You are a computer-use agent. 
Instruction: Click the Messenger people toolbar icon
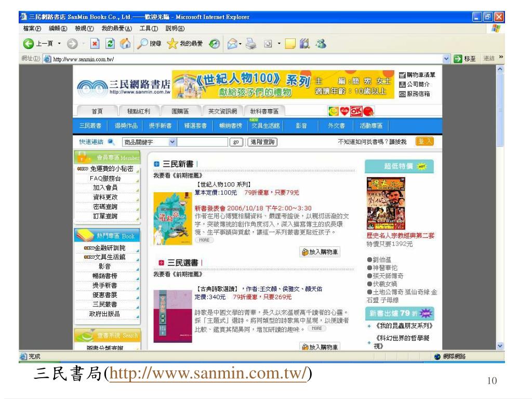321,44
